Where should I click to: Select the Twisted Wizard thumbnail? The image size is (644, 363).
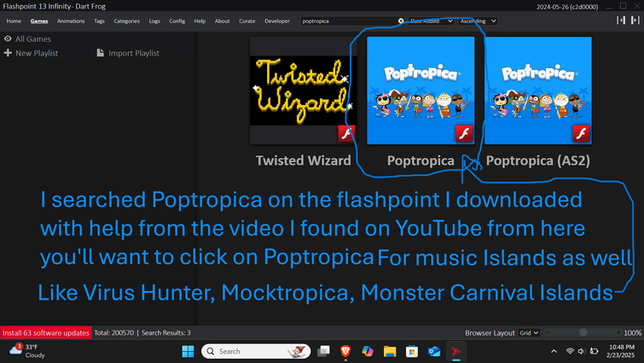304,91
